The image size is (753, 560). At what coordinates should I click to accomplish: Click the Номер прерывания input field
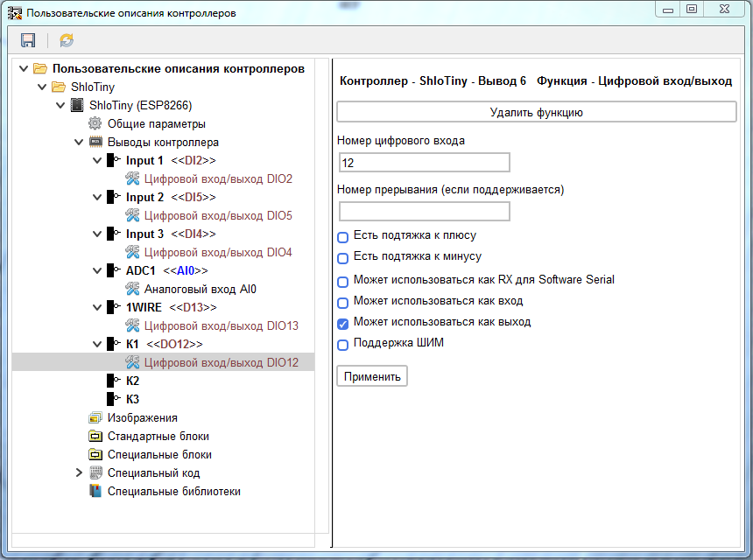click(424, 212)
